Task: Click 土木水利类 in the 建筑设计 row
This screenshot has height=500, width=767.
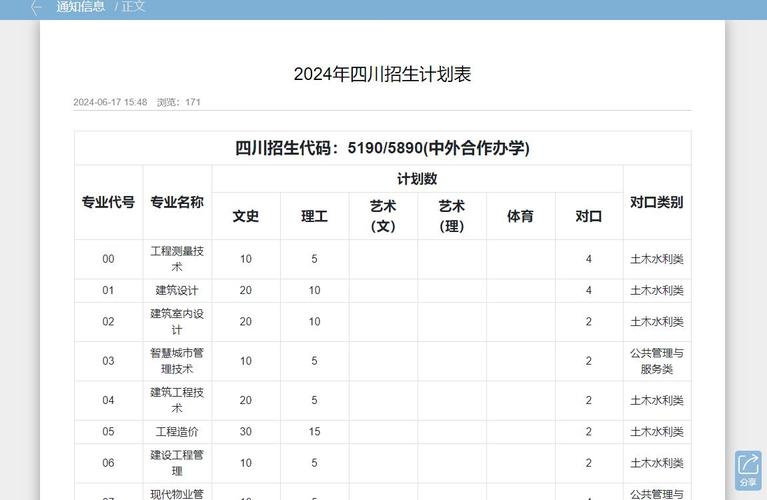Action: click(x=656, y=290)
